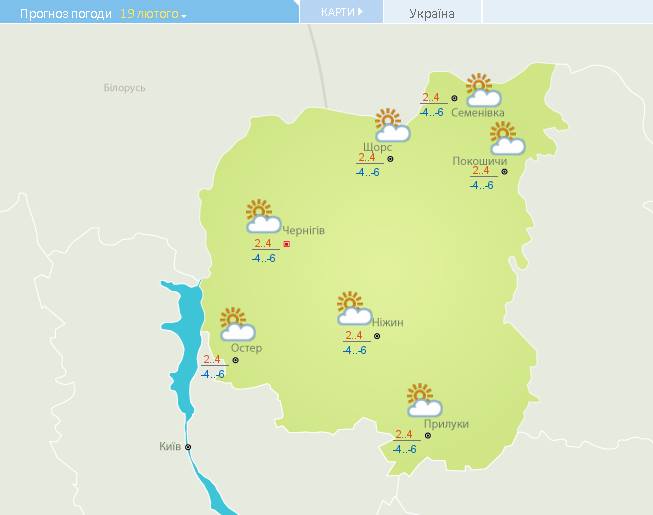
Task: Select the Україна tab
Action: [432, 14]
